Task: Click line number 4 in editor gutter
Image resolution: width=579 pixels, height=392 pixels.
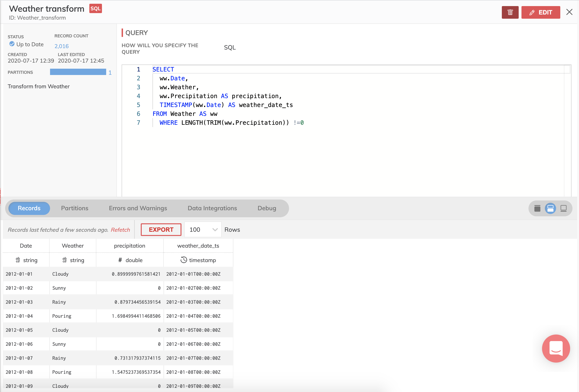Action: pos(138,96)
